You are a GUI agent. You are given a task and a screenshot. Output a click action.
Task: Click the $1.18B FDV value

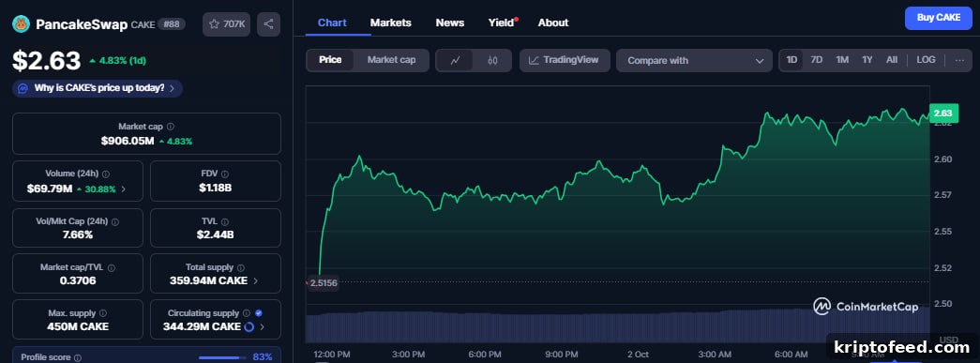(x=216, y=188)
